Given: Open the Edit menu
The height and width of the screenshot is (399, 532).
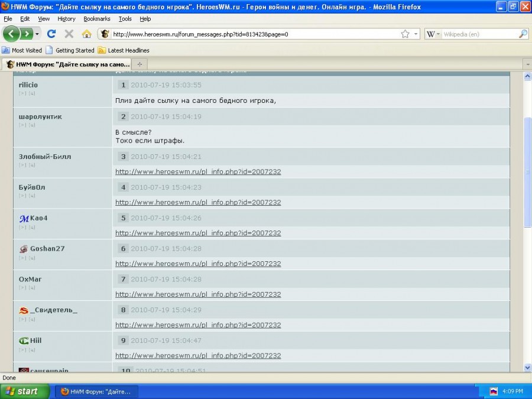Looking at the screenshot, I should click(25, 19).
